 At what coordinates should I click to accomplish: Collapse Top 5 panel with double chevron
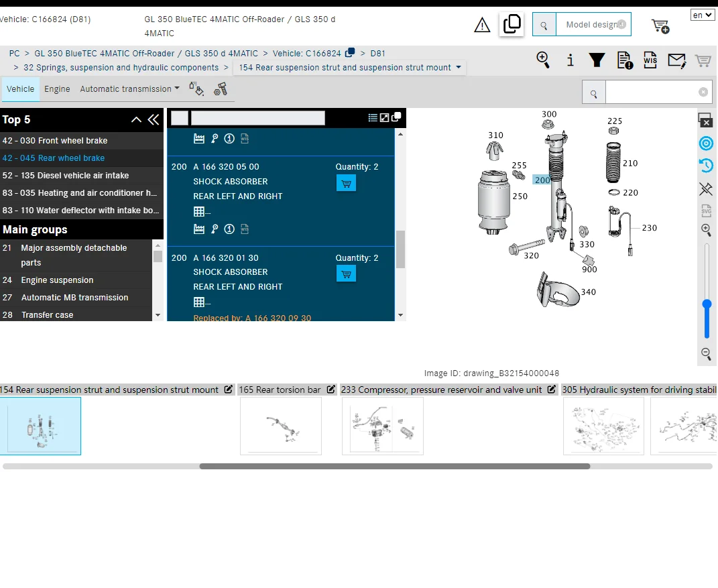(154, 119)
